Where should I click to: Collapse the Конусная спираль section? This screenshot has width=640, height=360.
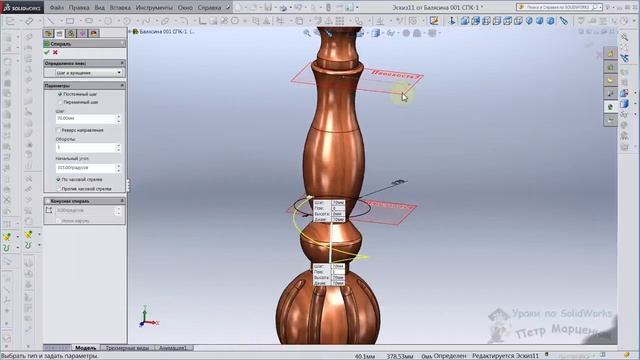coord(122,201)
